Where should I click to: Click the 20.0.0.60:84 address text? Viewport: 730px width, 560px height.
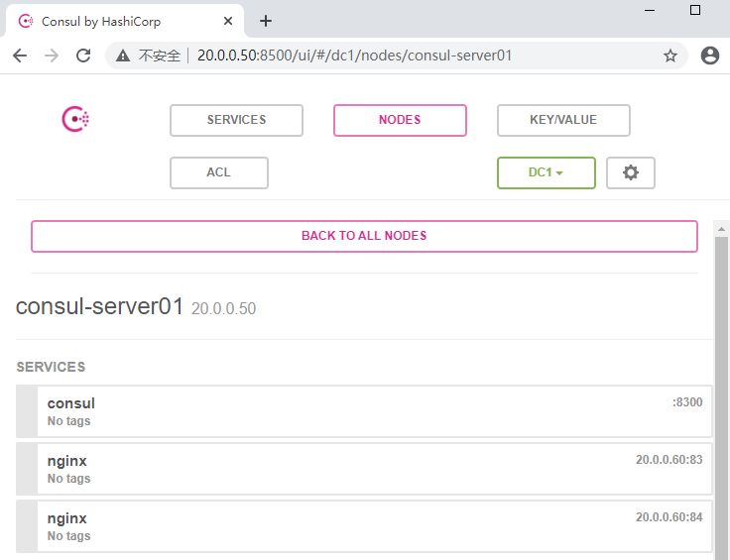[669, 517]
